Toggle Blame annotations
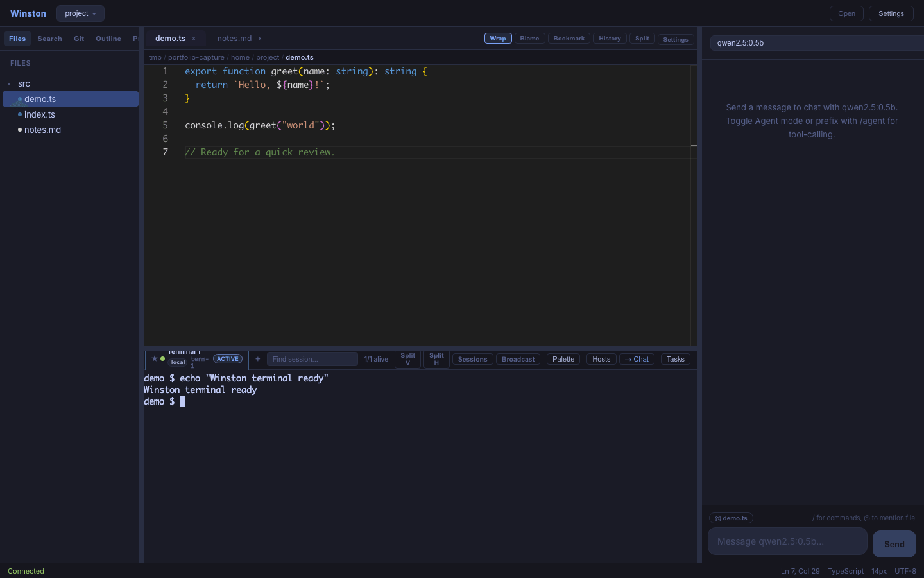Image resolution: width=924 pixels, height=578 pixels. (x=529, y=39)
